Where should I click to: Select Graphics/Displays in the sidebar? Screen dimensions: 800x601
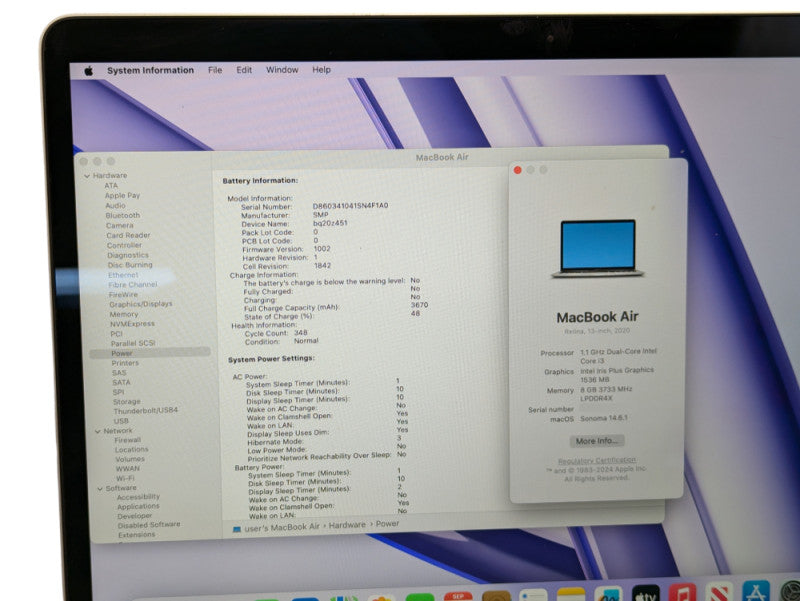coord(141,304)
